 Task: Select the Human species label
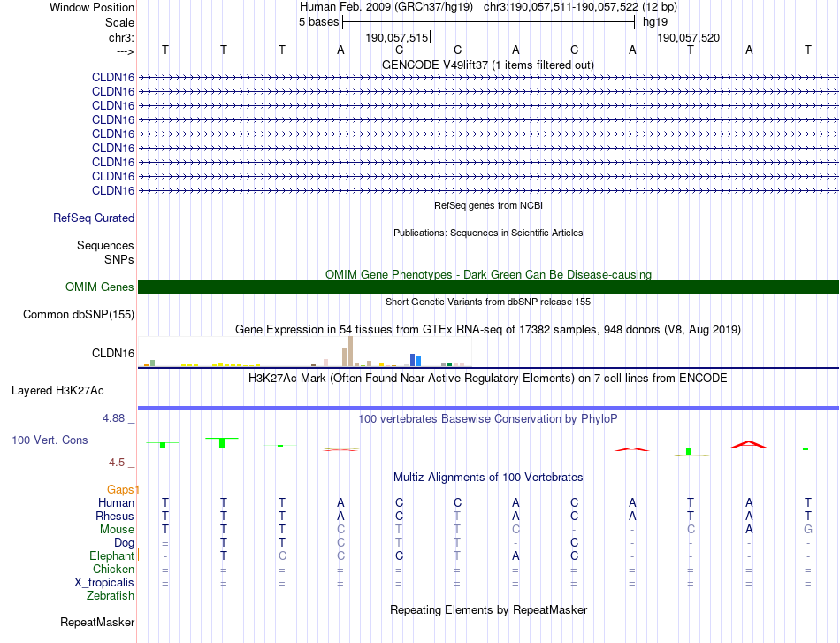[116, 502]
